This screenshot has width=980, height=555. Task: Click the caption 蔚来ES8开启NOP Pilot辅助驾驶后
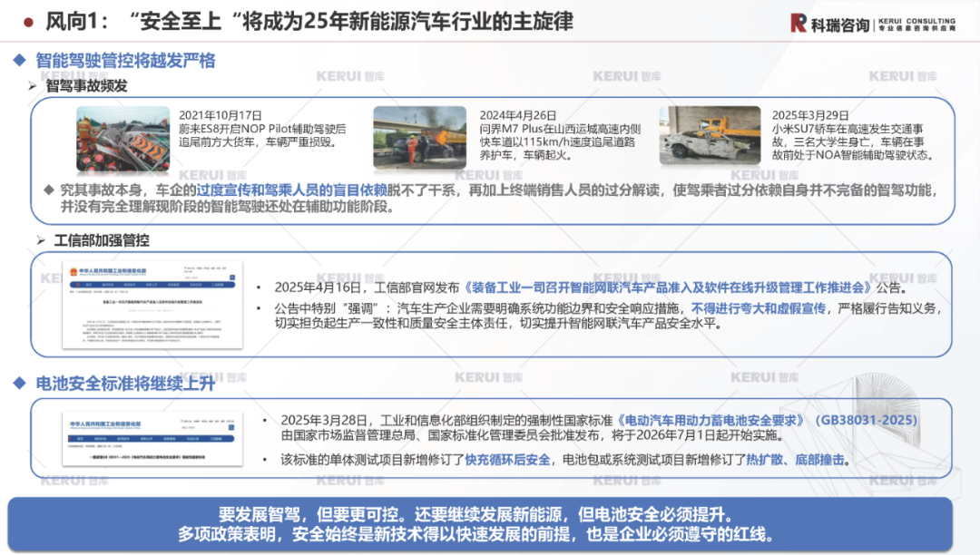[262, 130]
